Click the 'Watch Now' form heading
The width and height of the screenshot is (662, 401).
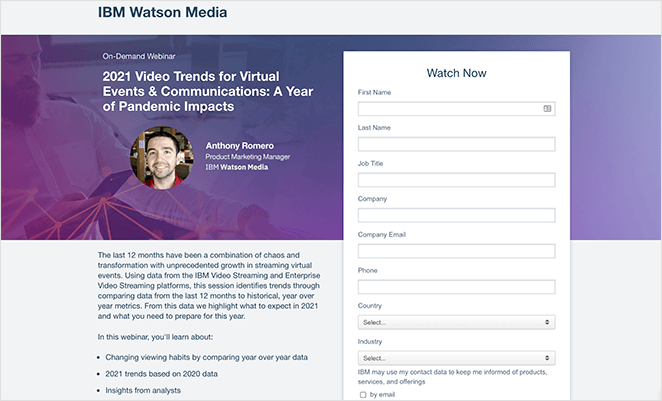pos(456,73)
